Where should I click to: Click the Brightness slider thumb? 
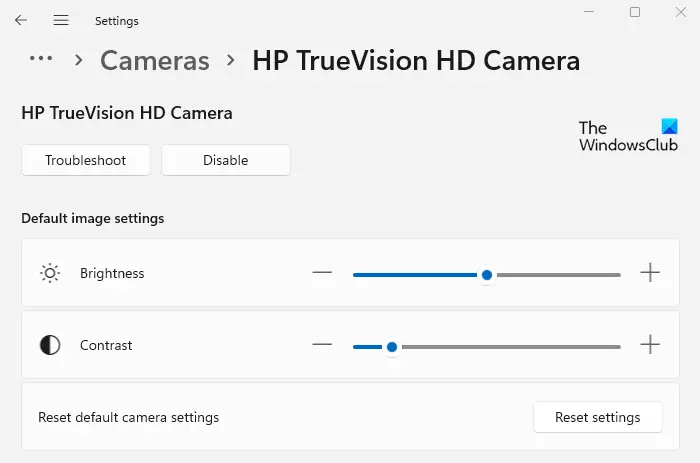pyautogui.click(x=487, y=275)
